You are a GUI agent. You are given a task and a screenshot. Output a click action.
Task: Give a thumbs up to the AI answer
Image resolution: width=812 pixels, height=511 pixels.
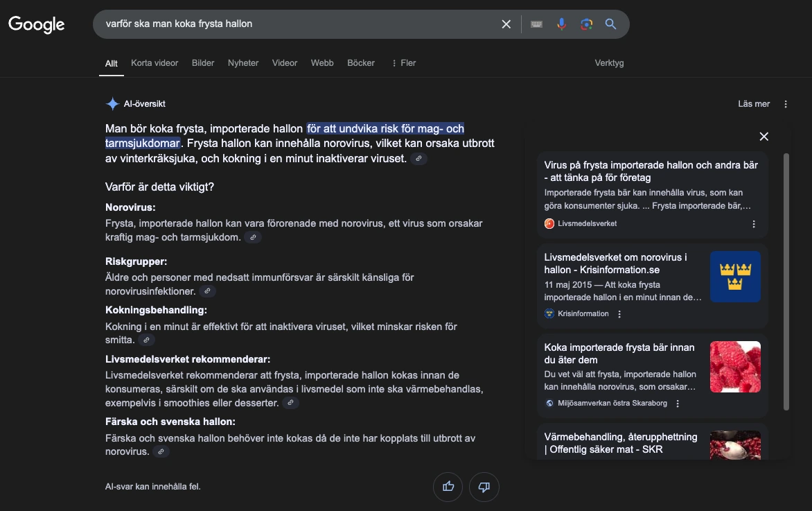(448, 487)
